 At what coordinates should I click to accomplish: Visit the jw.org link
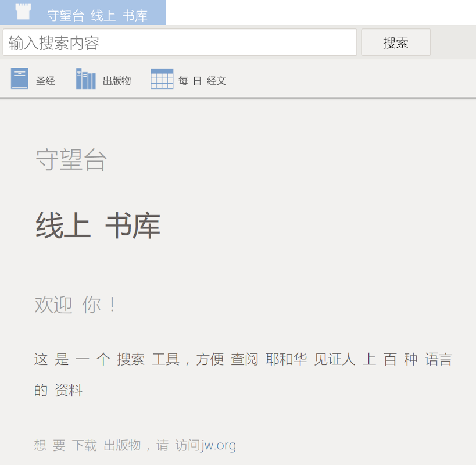click(218, 445)
